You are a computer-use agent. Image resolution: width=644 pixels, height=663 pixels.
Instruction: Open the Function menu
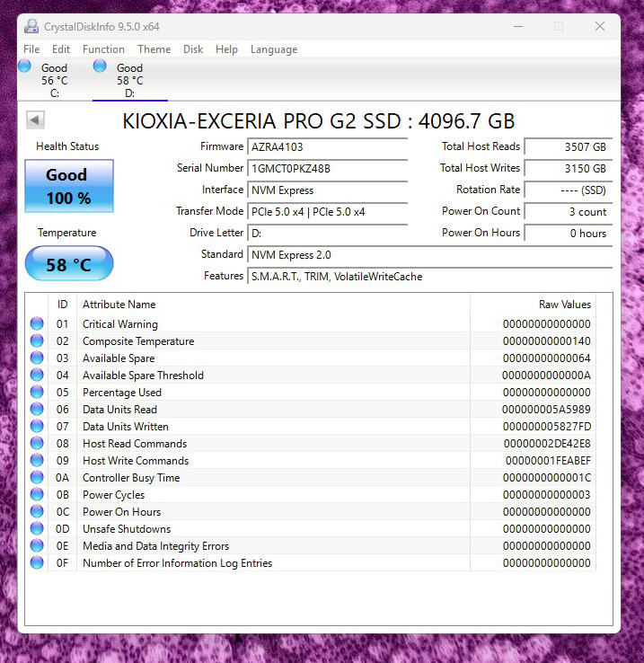coord(103,49)
